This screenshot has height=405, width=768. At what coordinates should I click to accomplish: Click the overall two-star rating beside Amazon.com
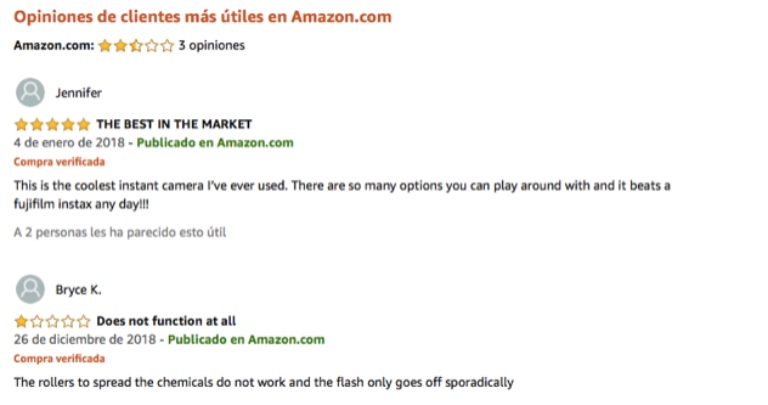[x=135, y=45]
